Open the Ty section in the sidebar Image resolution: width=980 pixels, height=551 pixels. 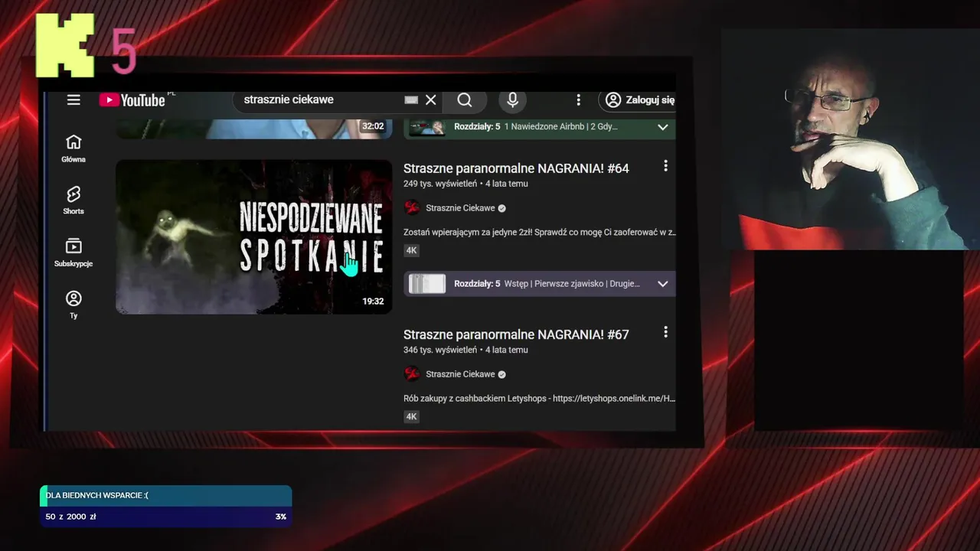73,305
